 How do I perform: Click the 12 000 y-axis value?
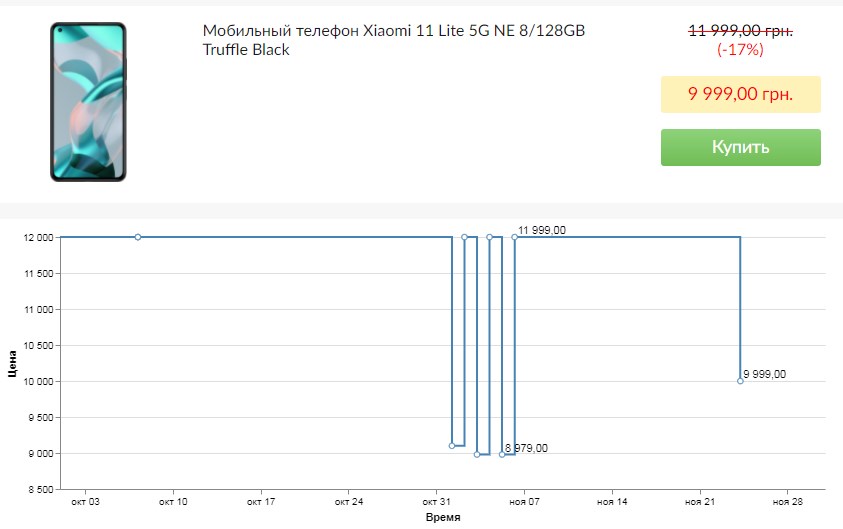click(39, 238)
